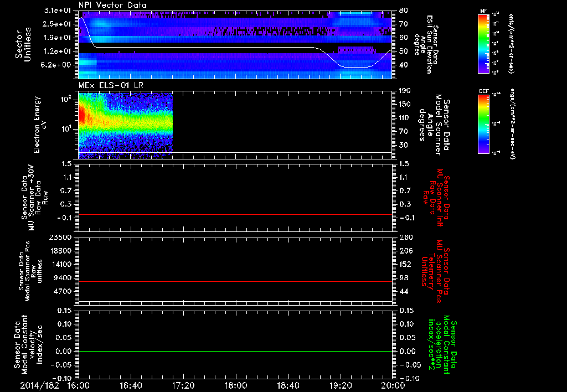The width and height of the screenshot is (567, 392).
Task: Click the "152" telemetry tick label
Action: tap(405, 264)
